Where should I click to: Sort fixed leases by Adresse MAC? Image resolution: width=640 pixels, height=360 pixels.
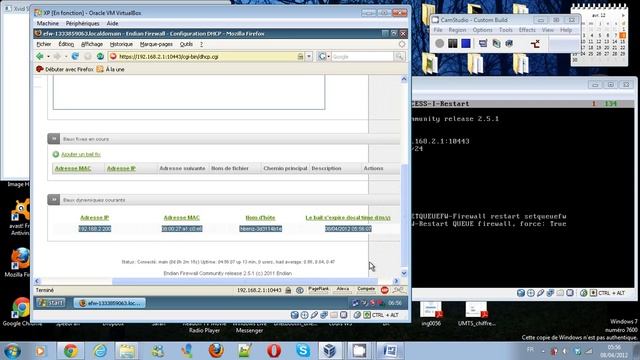[73, 168]
